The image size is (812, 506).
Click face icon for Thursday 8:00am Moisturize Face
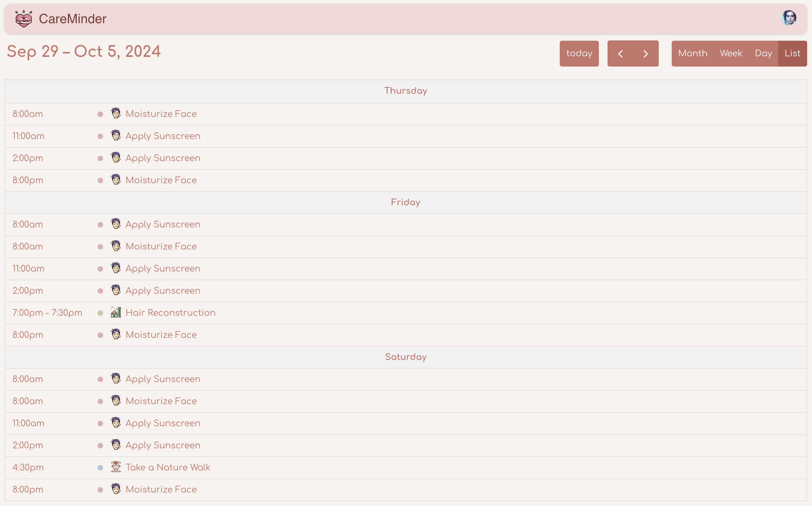pyautogui.click(x=116, y=113)
